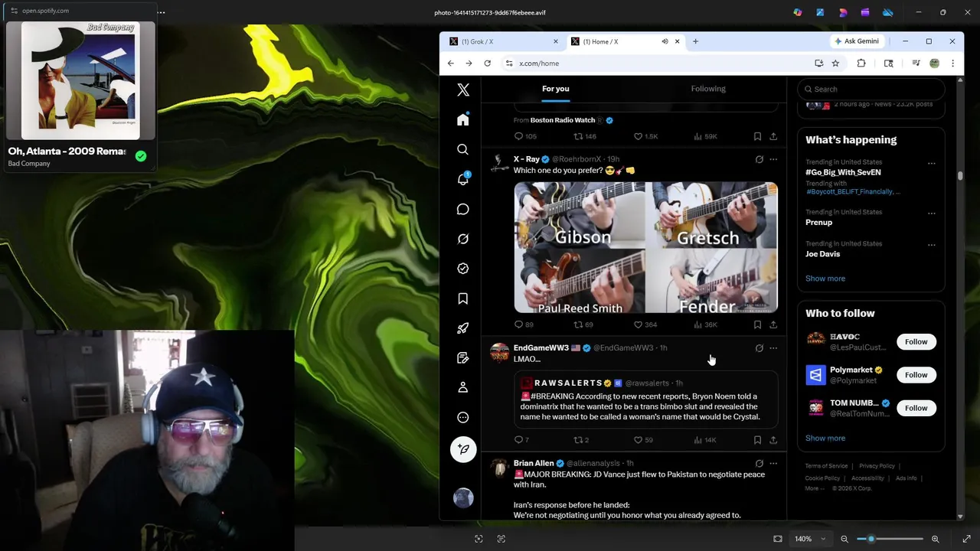Open browser extensions puzzle icon

(861, 64)
